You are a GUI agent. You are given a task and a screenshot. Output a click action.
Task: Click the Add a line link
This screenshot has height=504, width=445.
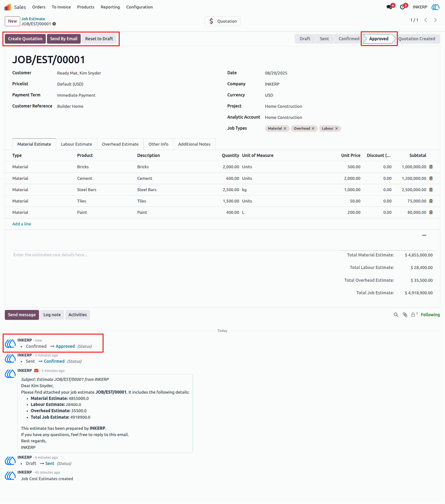[x=22, y=224]
